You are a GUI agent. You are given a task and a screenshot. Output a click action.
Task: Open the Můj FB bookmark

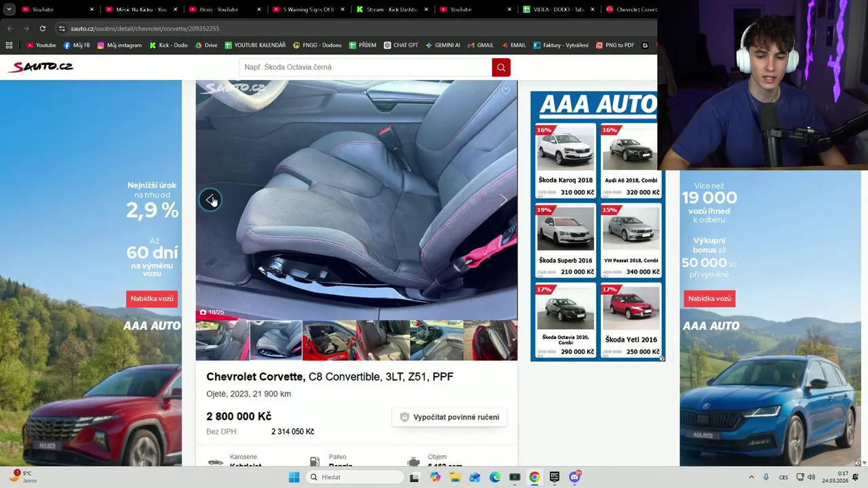pos(77,45)
